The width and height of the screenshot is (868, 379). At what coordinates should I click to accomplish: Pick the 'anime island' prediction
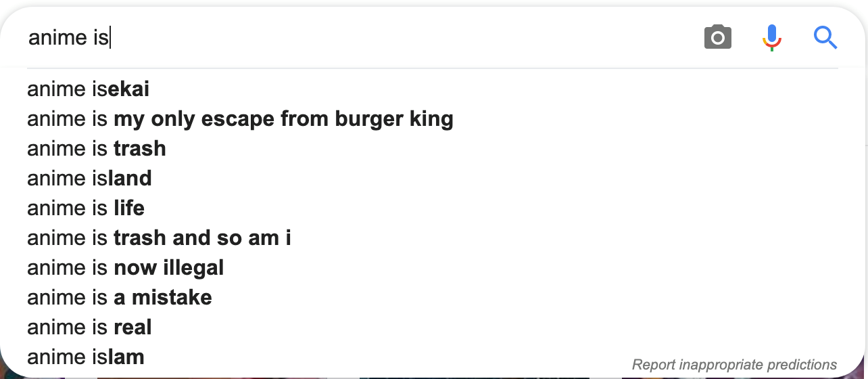click(x=433, y=178)
